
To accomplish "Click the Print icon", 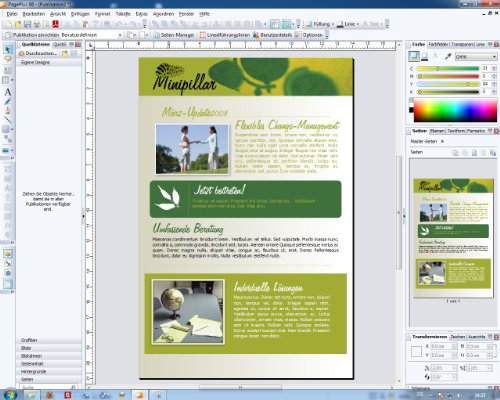I will 37,24.
